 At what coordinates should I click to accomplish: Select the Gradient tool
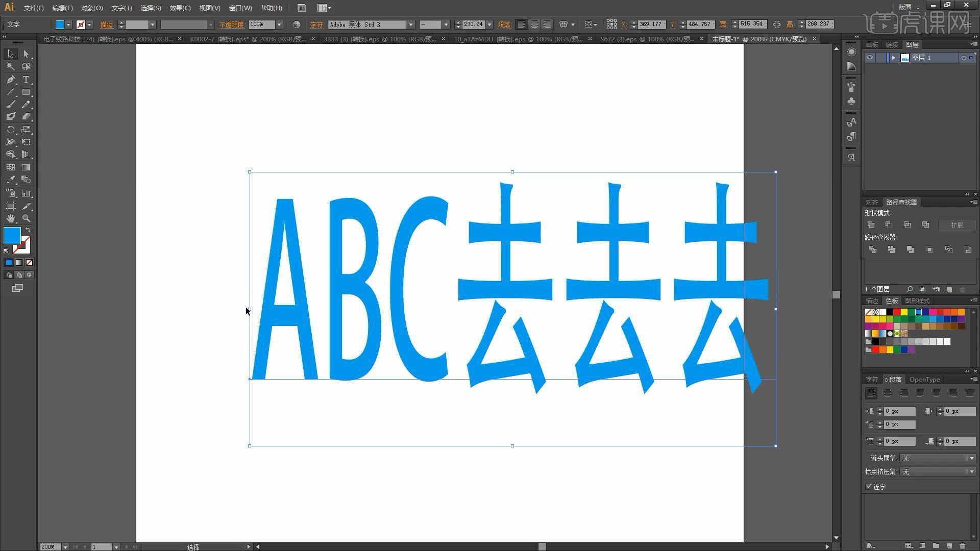26,167
